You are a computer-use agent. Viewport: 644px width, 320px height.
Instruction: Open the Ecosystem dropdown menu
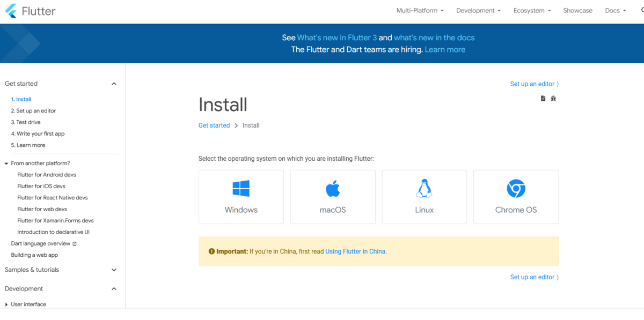pyautogui.click(x=532, y=11)
